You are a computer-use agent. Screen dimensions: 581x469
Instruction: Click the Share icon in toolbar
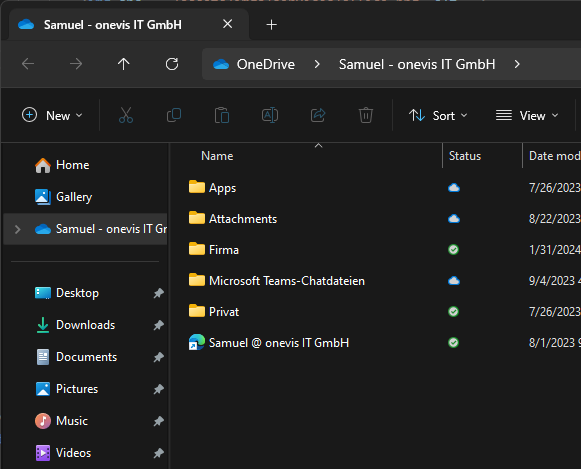click(318, 115)
